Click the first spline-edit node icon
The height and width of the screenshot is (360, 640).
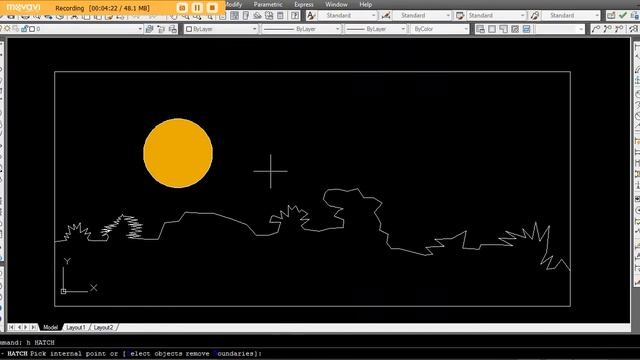click(x=596, y=29)
